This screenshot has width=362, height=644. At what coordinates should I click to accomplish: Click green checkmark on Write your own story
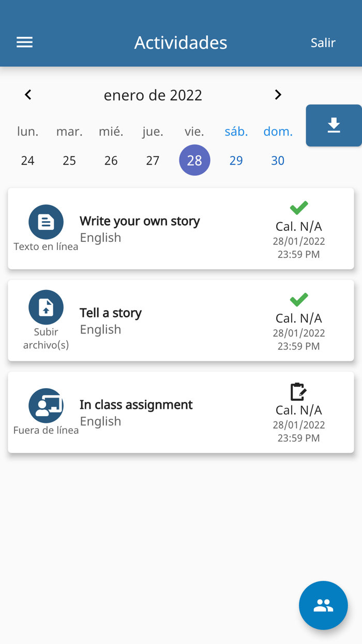pos(299,208)
